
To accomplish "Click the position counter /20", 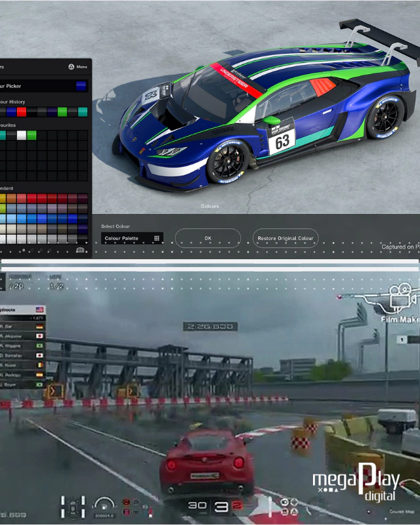I will (16, 286).
